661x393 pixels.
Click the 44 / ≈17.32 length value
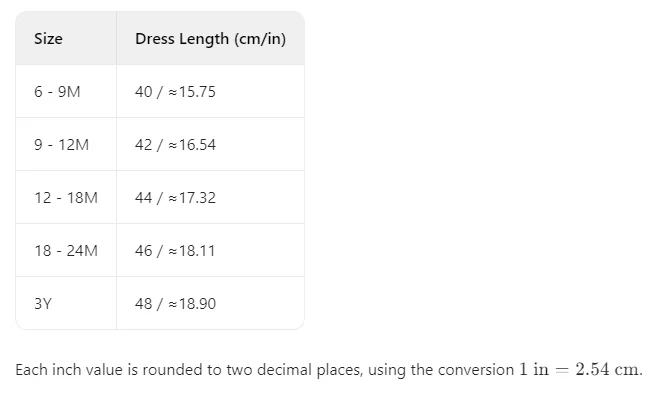click(175, 198)
